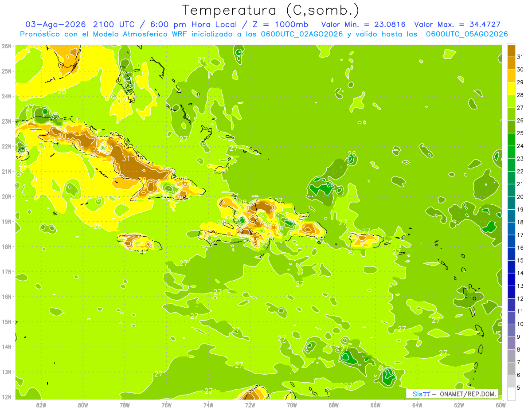Click the 76W longitude axis label

click(166, 405)
